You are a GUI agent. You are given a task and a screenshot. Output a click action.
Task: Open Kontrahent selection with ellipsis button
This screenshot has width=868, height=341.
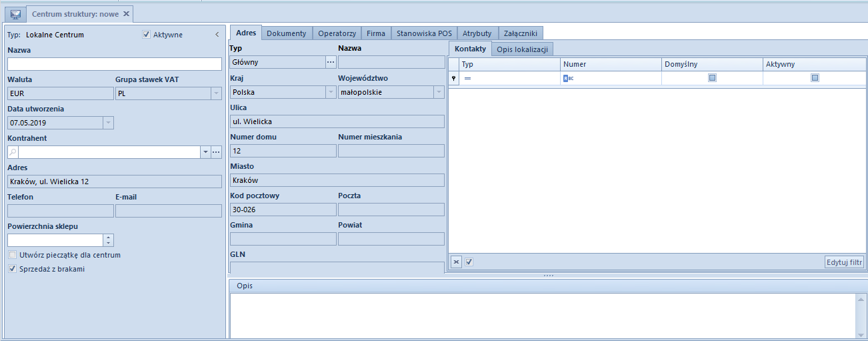[216, 152]
